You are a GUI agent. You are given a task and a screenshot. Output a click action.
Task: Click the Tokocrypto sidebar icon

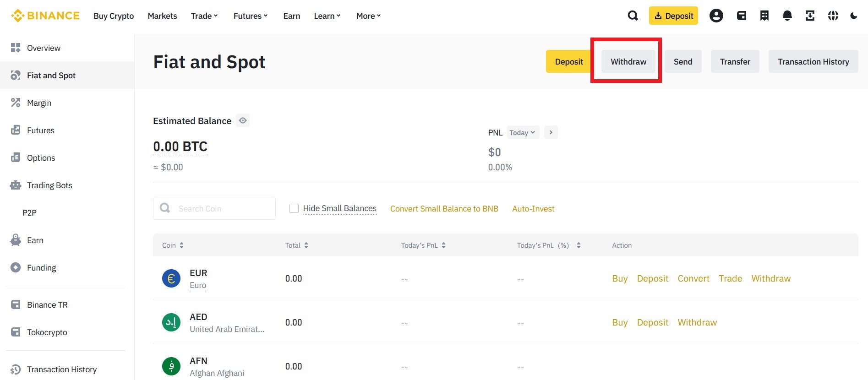point(16,332)
